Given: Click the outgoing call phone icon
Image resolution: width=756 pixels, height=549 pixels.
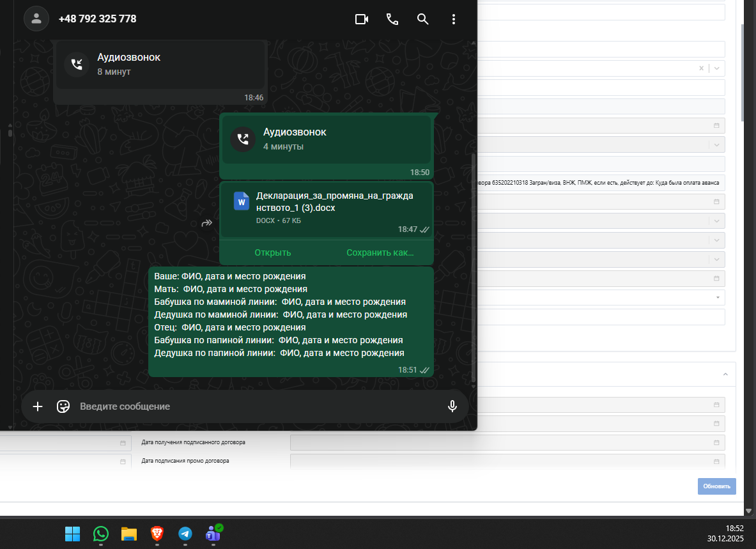Looking at the screenshot, I should pos(243,139).
